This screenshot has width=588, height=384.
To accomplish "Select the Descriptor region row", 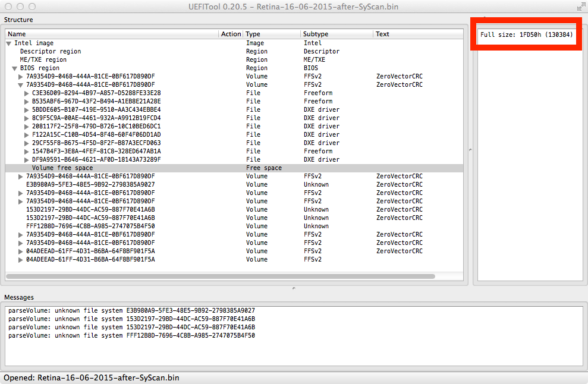I will pos(50,52).
